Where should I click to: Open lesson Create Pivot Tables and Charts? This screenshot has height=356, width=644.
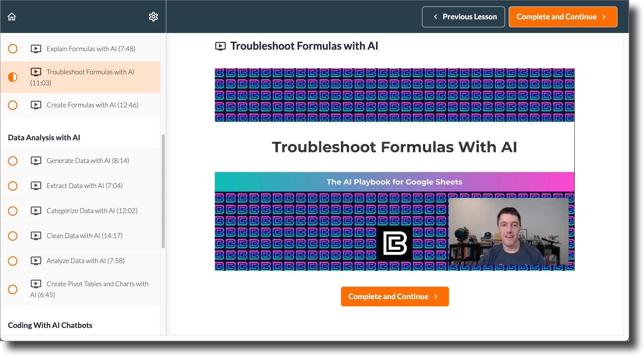pos(80,290)
